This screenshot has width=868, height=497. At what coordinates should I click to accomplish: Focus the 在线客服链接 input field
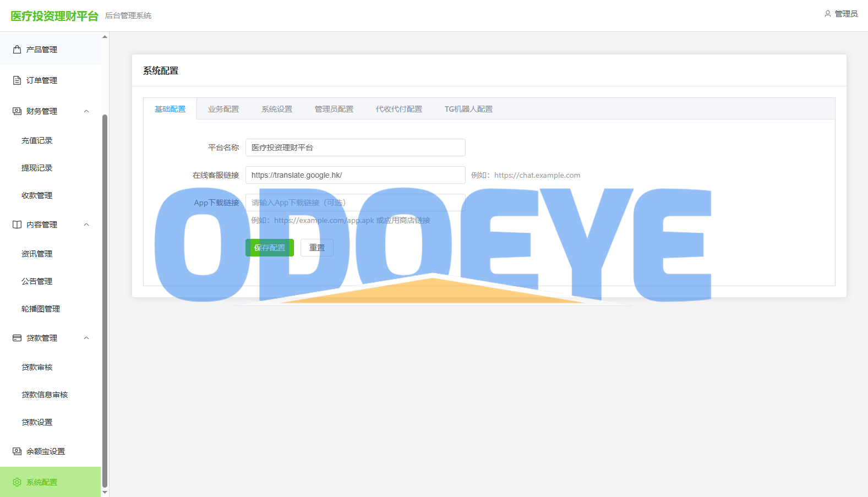356,175
